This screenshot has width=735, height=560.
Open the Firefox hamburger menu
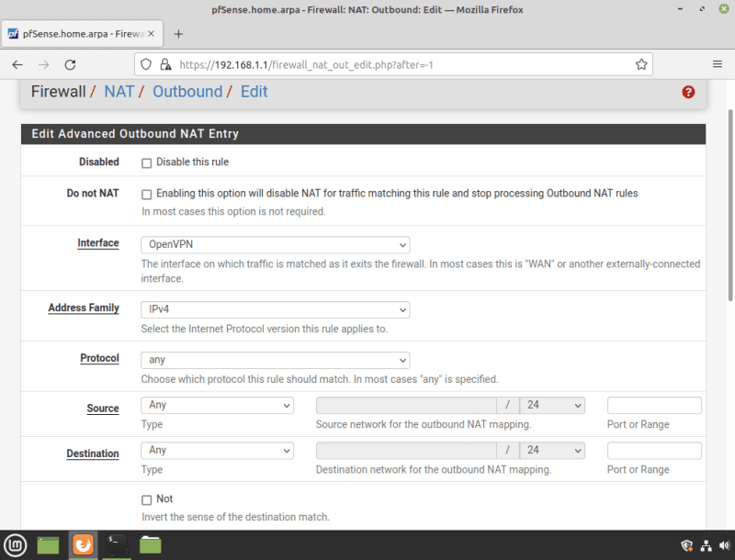tap(717, 65)
